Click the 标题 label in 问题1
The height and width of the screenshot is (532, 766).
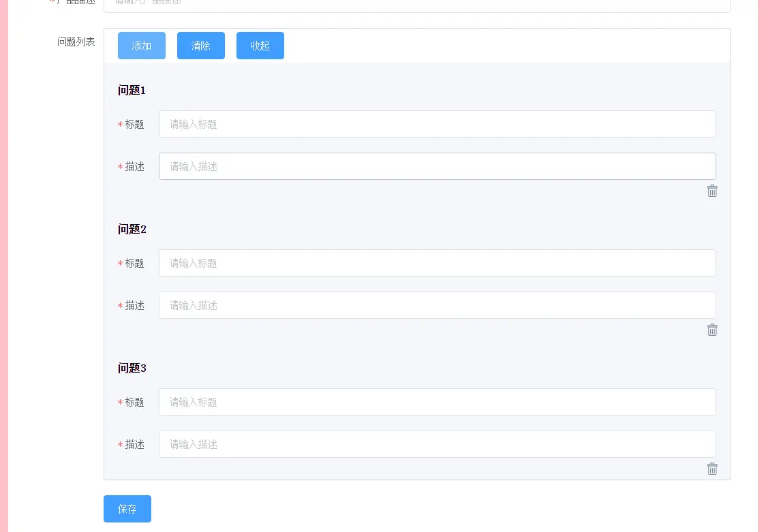(x=134, y=125)
